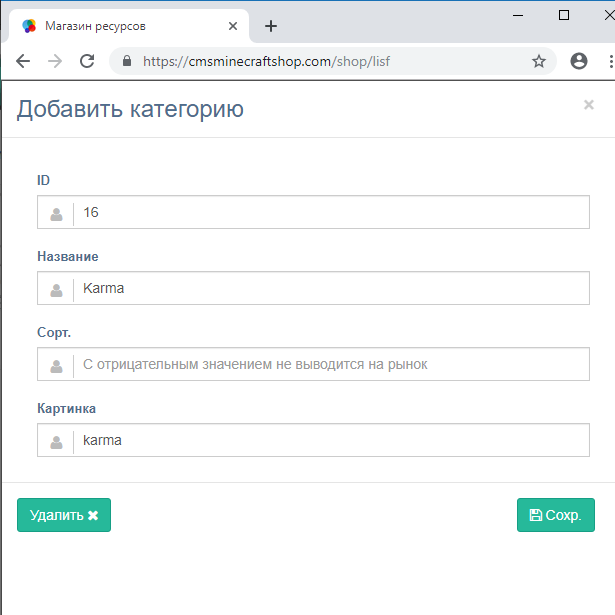Close the Магазин ресурсов tab
The height and width of the screenshot is (615, 615).
click(233, 27)
